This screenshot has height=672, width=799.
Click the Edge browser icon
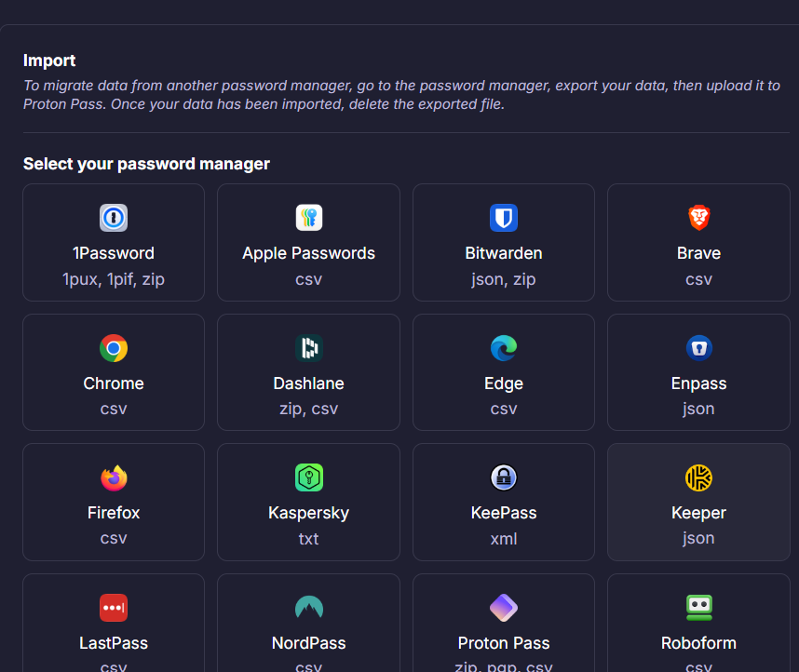tap(504, 348)
